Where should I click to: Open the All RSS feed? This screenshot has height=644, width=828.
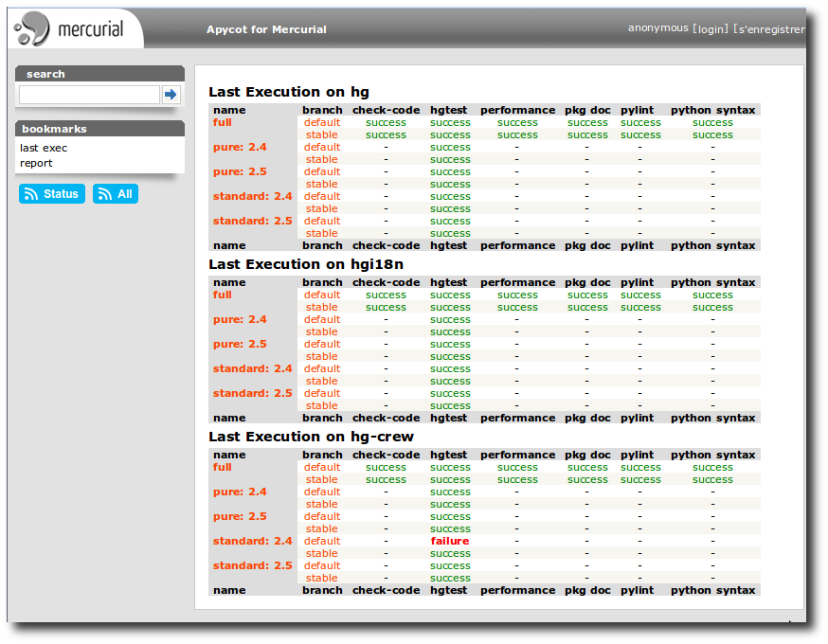pos(116,194)
